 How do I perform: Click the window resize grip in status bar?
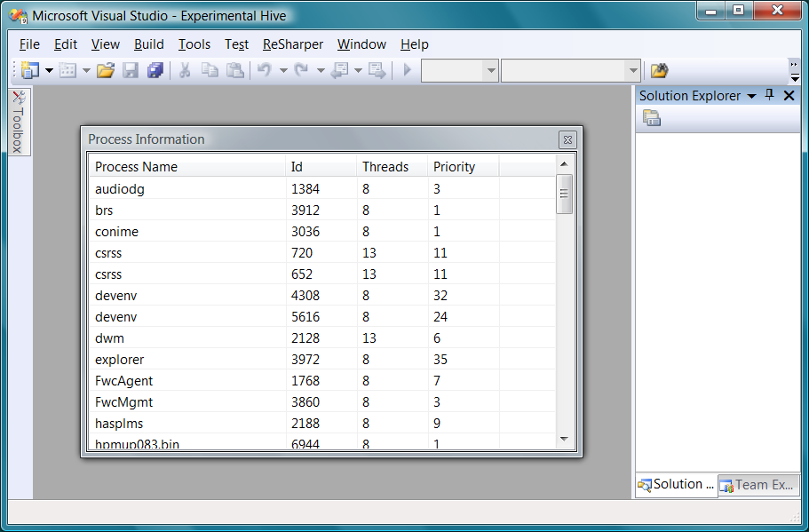[795, 517]
